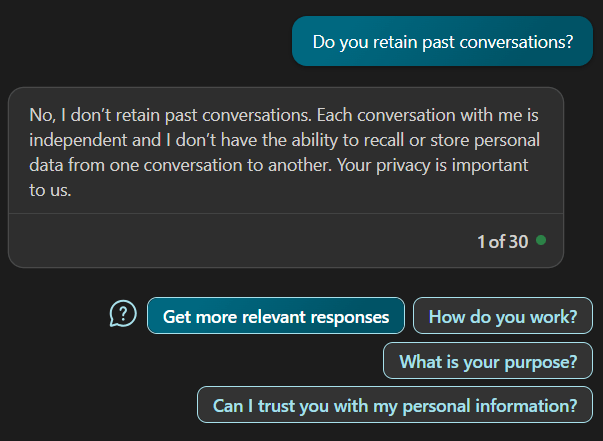Click the assistant's reply text paragraph
Viewport: 603px width, 441px height.
[x=285, y=152]
